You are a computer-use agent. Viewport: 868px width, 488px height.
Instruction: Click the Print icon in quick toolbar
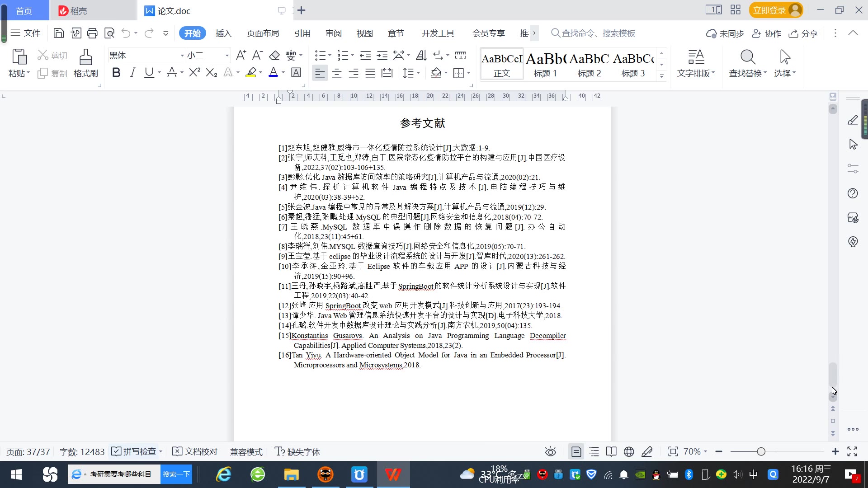pos(92,33)
